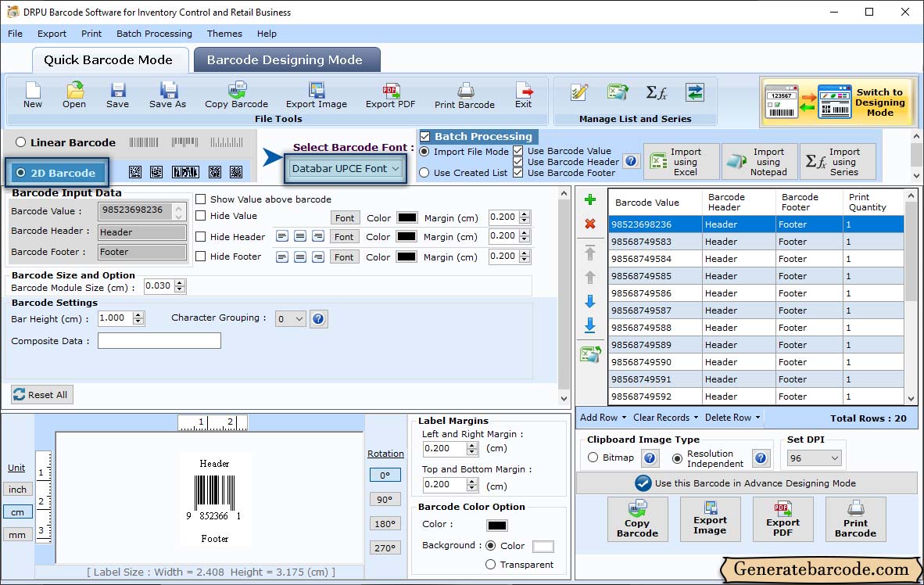Check the Hide Value checkbox
Screen dimensions: 924x585
click(x=200, y=216)
